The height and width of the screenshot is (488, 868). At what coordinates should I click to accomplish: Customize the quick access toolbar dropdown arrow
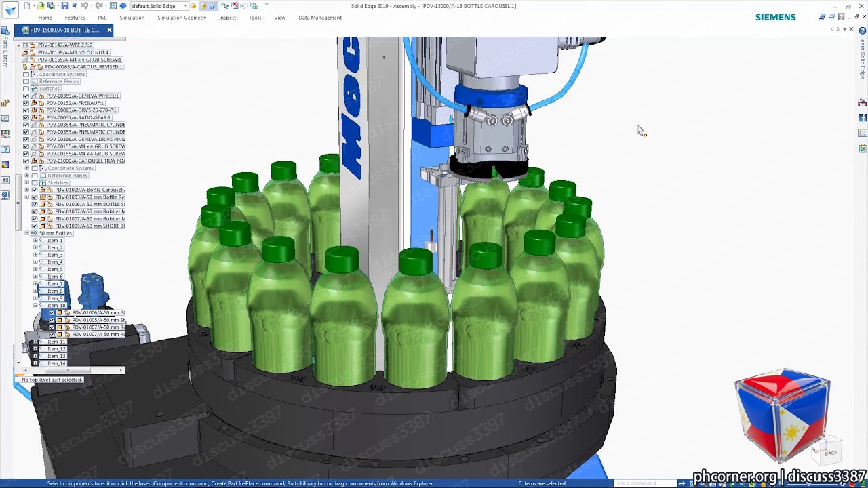pyautogui.click(x=267, y=5)
